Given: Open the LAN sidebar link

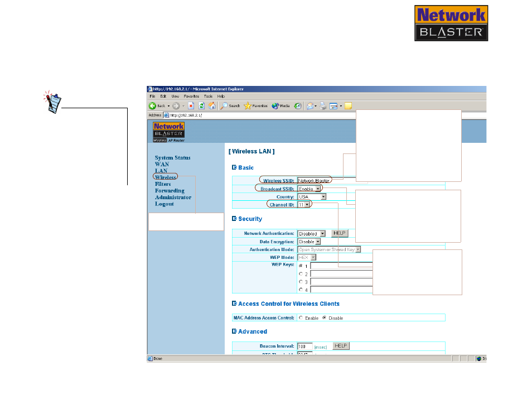Looking at the screenshot, I should (161, 171).
